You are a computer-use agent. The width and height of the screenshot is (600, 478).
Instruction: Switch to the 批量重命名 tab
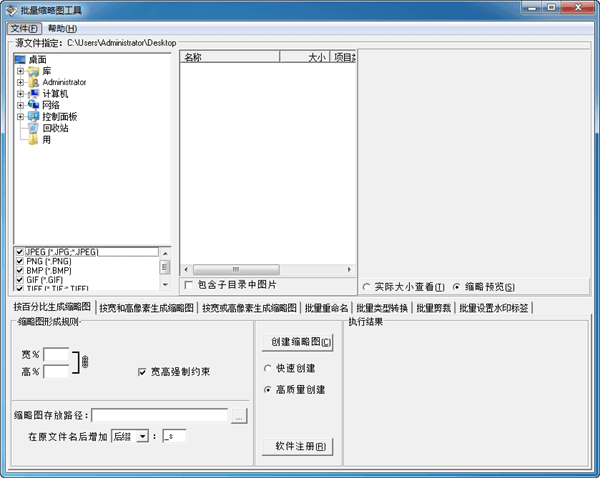point(327,308)
